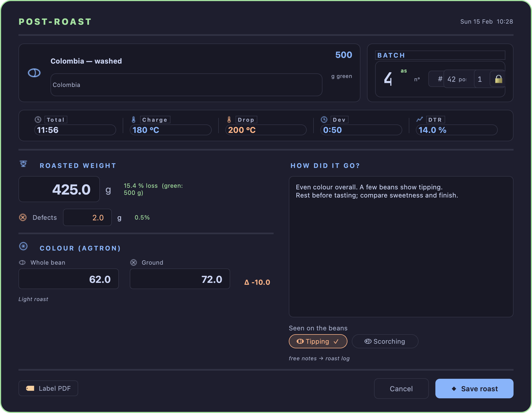Image resolution: width=532 pixels, height=413 pixels.
Task: Click the 0.5% defects percentage
Action: (x=142, y=217)
